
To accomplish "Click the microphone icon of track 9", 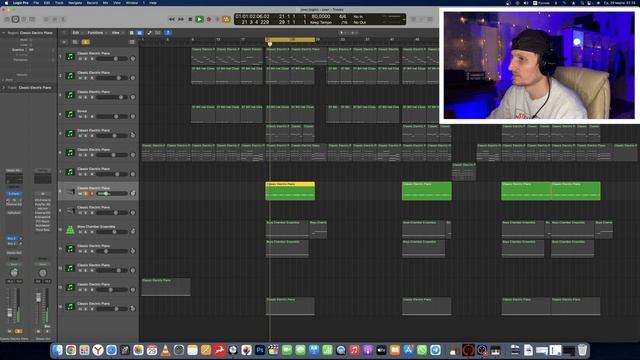I will 70,210.
